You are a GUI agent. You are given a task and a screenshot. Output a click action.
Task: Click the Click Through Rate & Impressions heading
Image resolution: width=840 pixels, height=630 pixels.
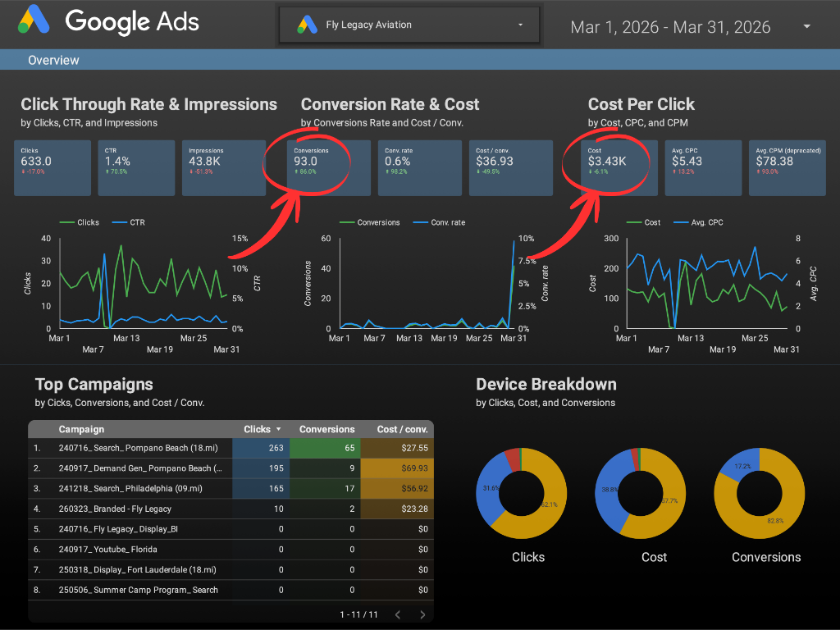pyautogui.click(x=149, y=104)
